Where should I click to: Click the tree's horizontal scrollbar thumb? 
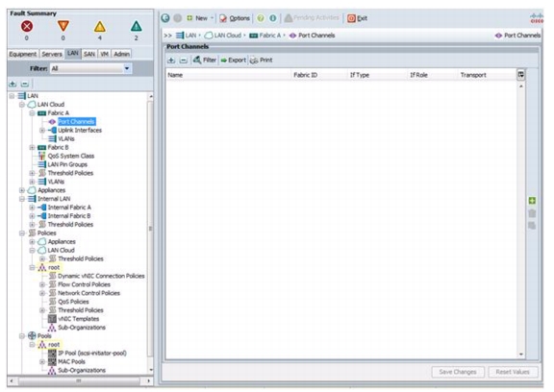pyautogui.click(x=79, y=381)
